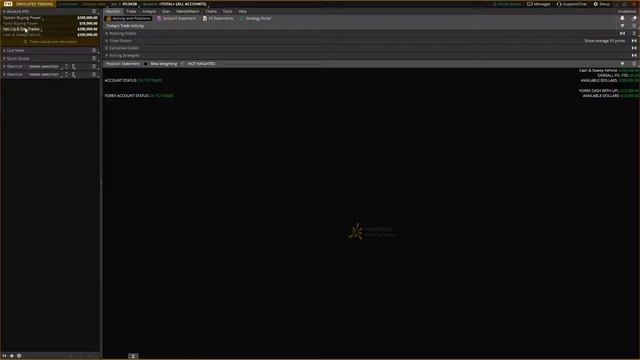Open first Watchlist name dropdown
The width and height of the screenshot is (640, 360).
pos(44,67)
